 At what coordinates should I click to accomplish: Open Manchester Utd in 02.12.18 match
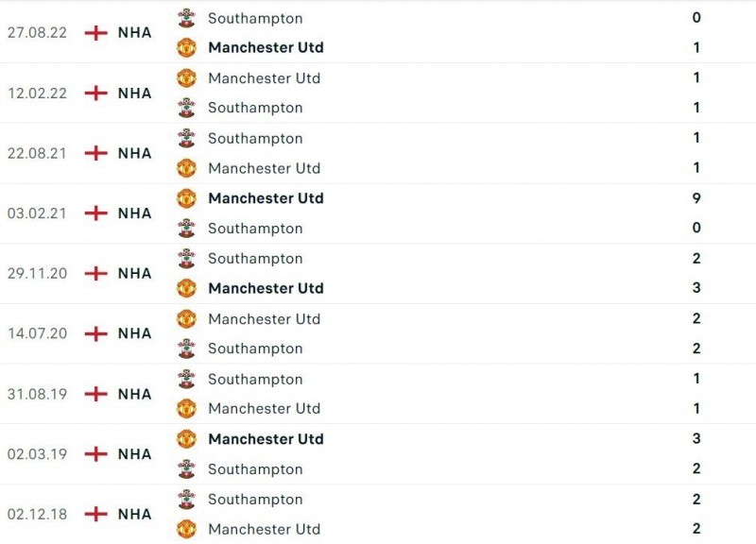pos(264,529)
